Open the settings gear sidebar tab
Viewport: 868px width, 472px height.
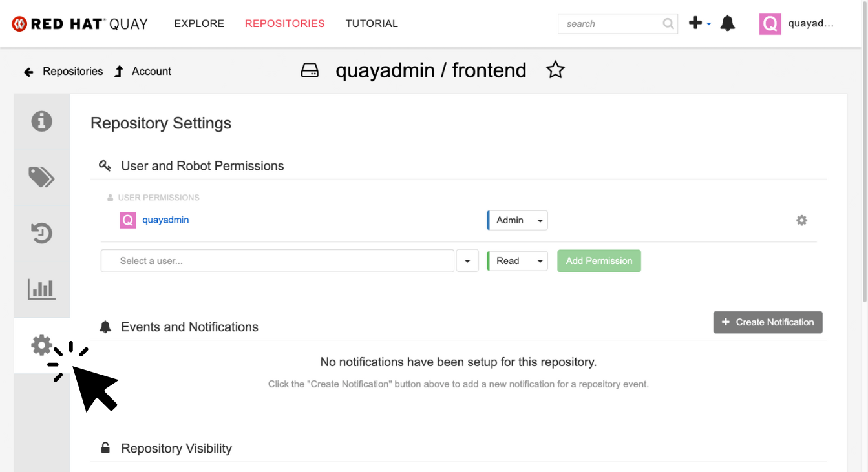click(42, 345)
